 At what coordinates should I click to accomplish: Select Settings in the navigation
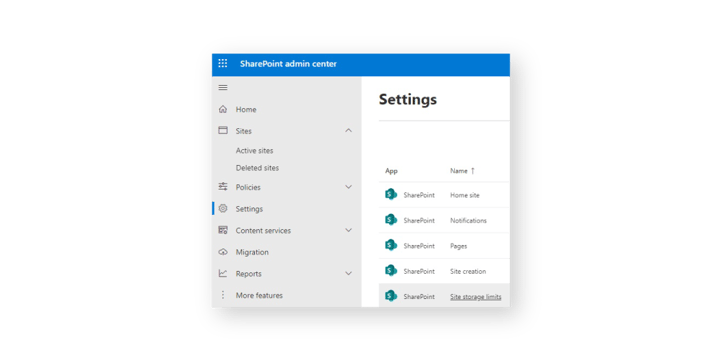[249, 209]
